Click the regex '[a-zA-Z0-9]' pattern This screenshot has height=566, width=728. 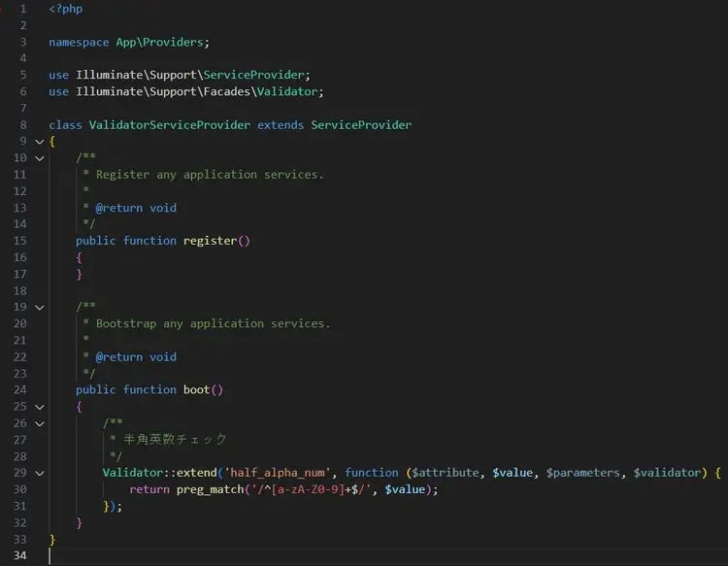pyautogui.click(x=308, y=489)
